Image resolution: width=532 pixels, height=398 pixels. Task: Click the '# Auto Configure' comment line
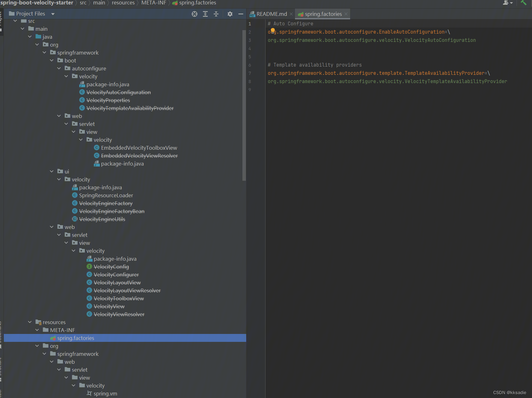point(290,23)
